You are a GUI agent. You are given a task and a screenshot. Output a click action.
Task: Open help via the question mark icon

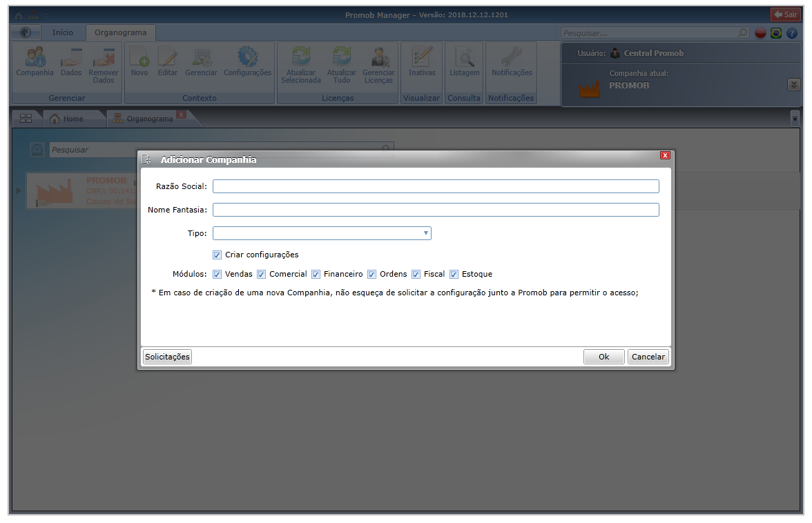792,33
